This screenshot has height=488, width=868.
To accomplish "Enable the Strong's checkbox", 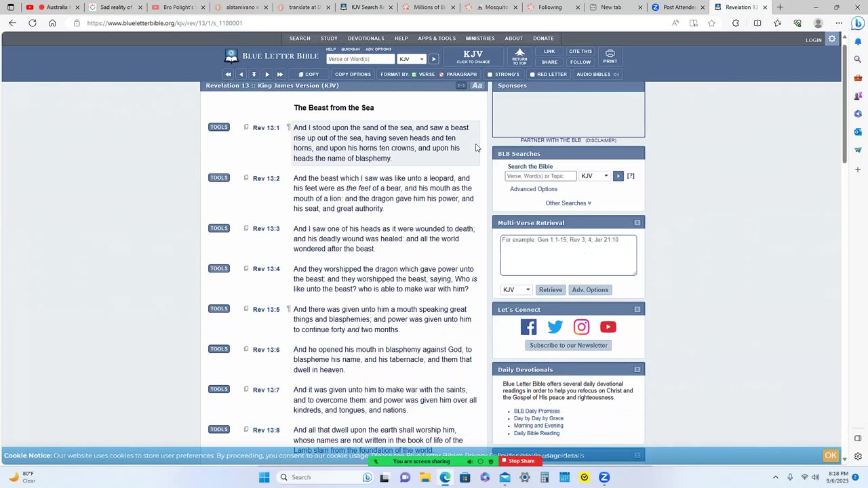I will tap(490, 75).
